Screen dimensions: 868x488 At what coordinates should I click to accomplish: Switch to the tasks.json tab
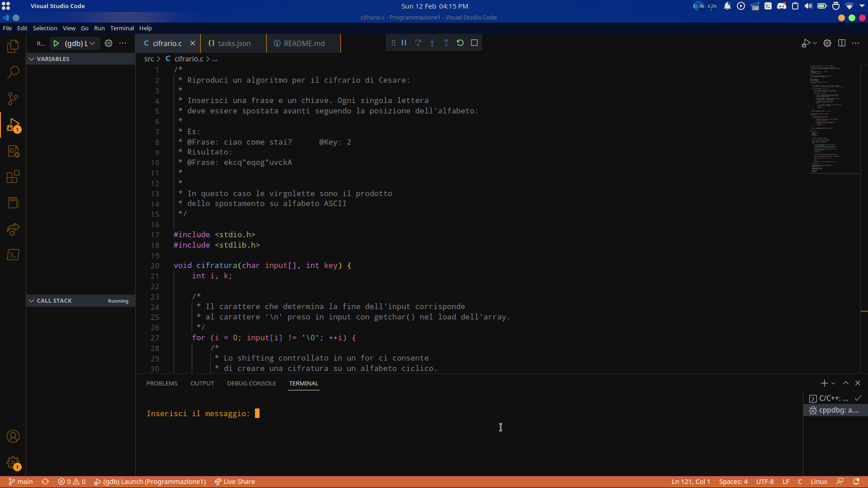[234, 43]
